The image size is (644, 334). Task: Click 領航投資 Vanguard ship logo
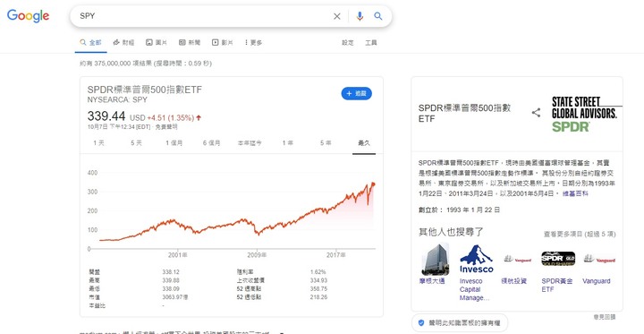point(517,259)
